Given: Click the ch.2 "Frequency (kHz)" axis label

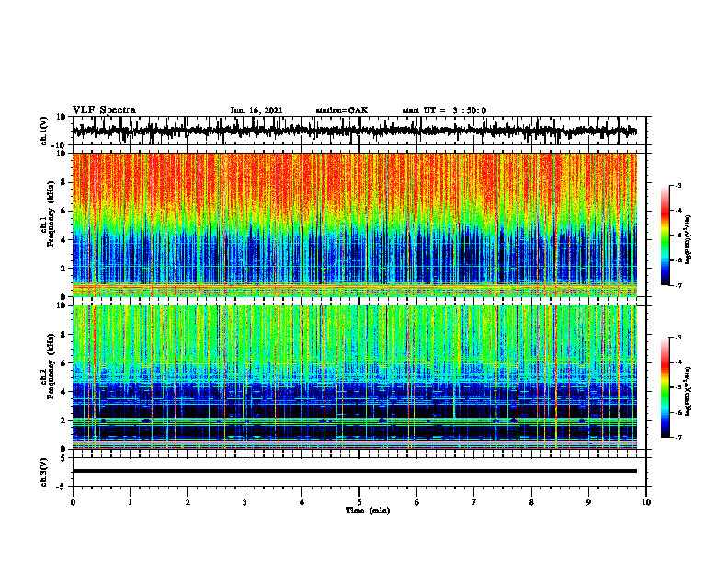Looking at the screenshot, I should pos(51,366).
